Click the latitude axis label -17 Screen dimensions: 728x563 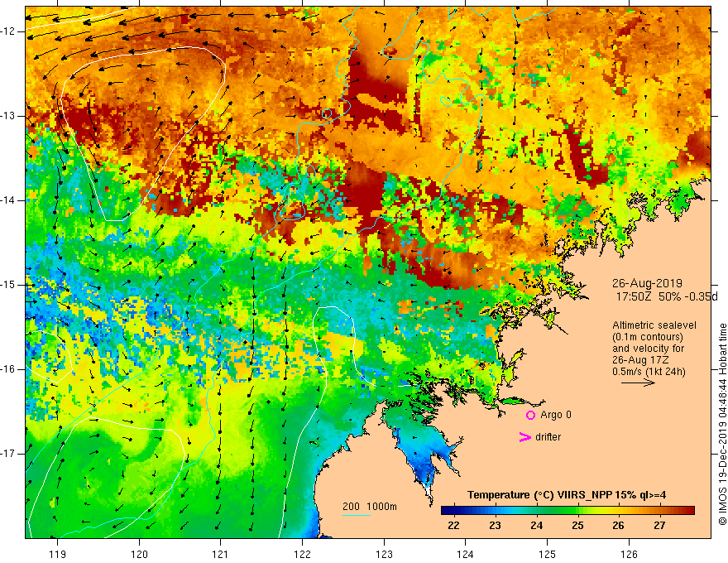(x=9, y=454)
